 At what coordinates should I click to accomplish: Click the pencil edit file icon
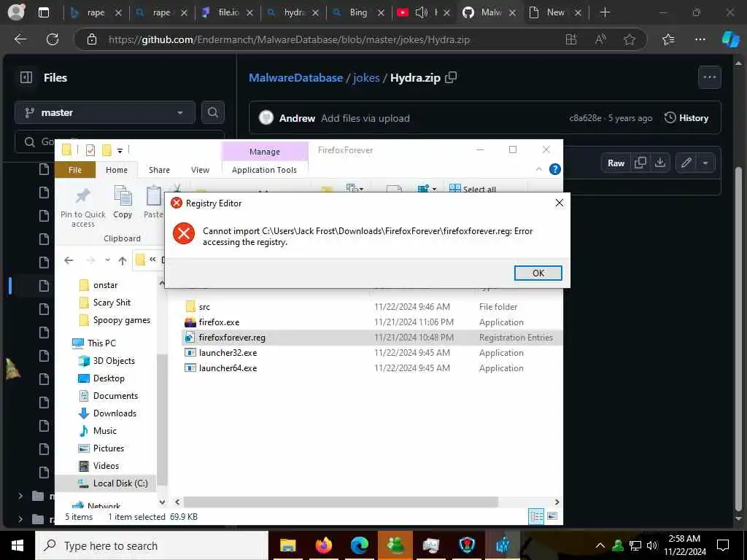(686, 163)
